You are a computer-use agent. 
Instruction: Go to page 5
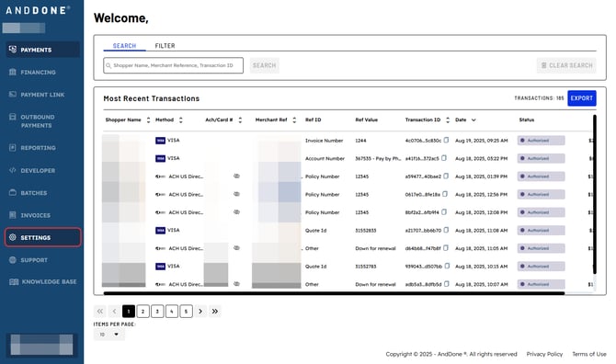[187, 312]
